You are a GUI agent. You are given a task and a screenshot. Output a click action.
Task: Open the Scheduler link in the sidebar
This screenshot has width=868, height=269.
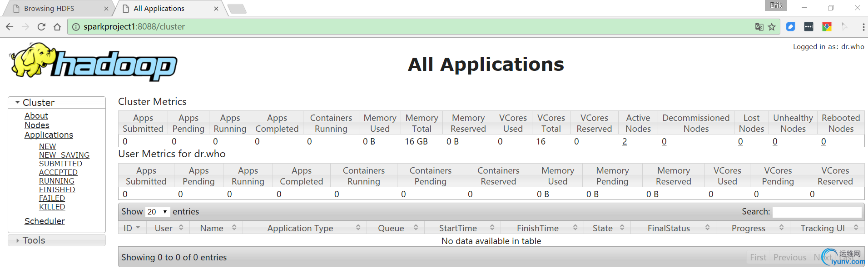point(45,221)
